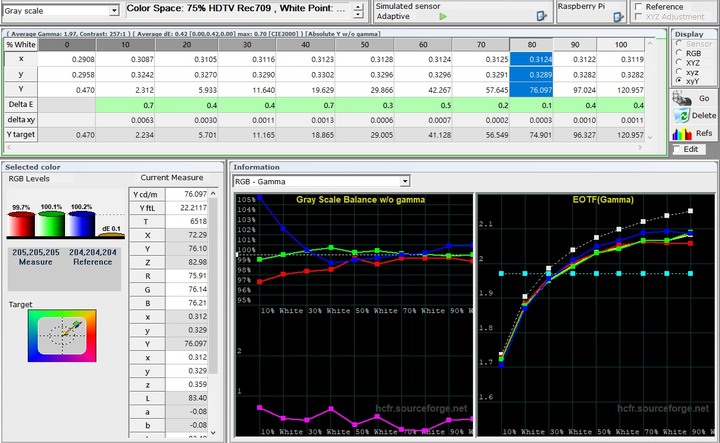Screen dimensions: 720x443
Task: Click the Refs histogram icon
Action: point(682,133)
